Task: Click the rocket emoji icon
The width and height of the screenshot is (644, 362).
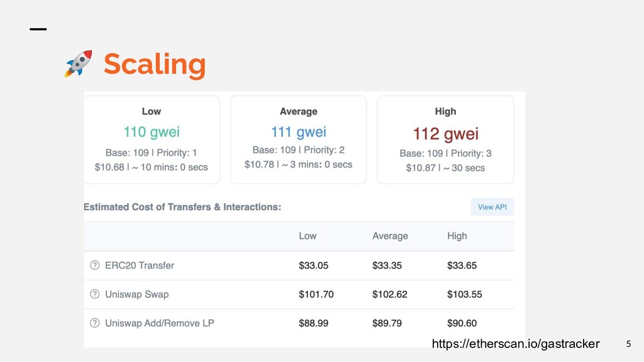Action: 78,63
